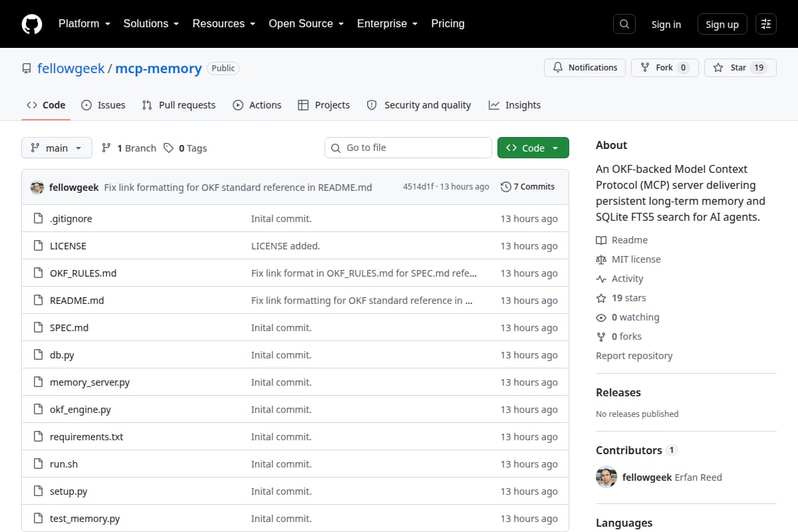Click the Pricing link in header
The image size is (798, 532).
click(448, 24)
